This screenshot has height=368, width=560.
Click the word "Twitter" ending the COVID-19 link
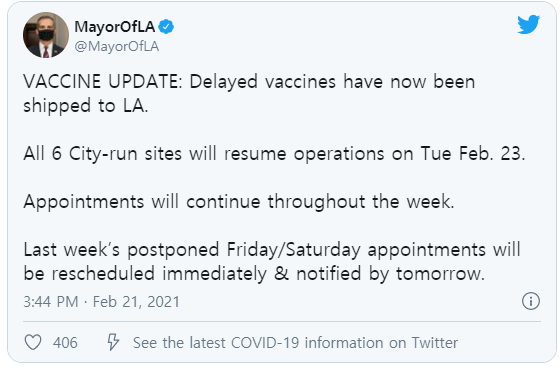(x=435, y=343)
